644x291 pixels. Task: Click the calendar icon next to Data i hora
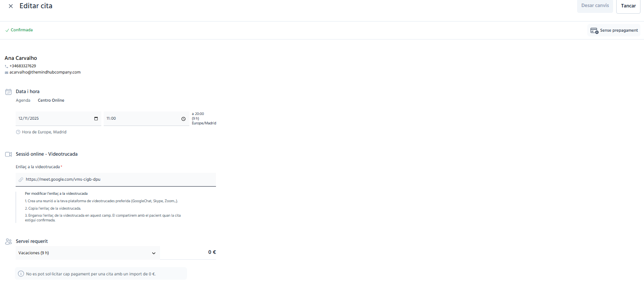click(8, 92)
